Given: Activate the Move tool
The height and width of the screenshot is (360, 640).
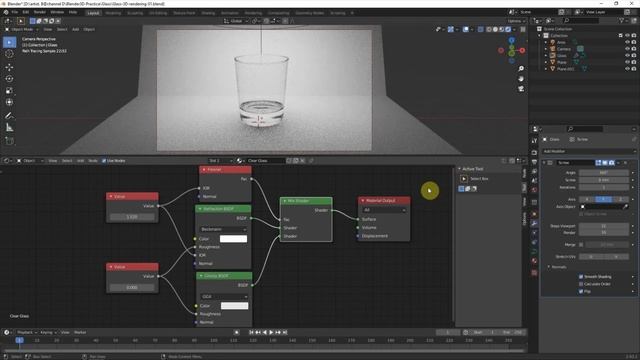Looking at the screenshot, I should [9, 67].
